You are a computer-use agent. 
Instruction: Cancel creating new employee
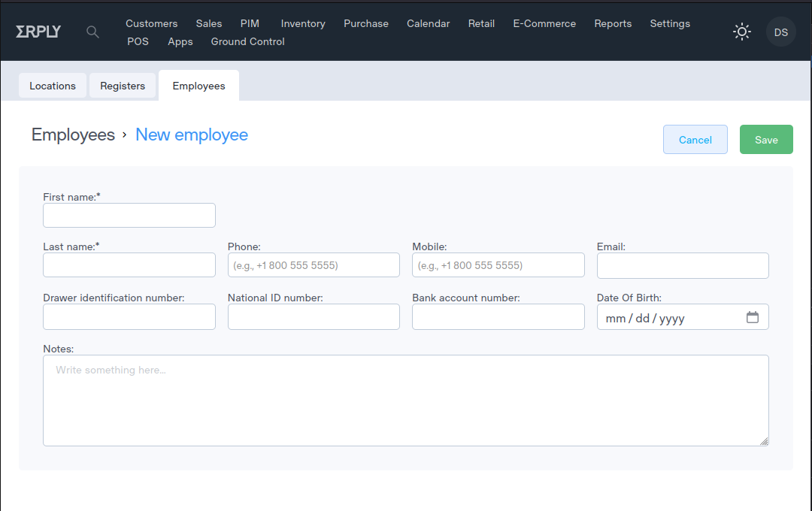pyautogui.click(x=695, y=140)
